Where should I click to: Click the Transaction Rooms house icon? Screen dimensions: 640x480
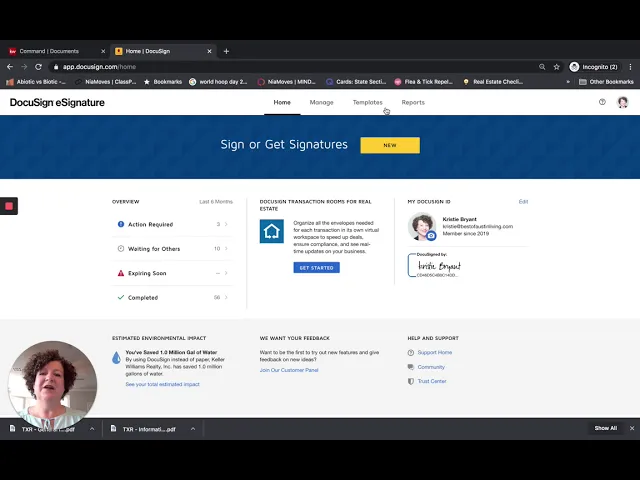click(x=272, y=231)
